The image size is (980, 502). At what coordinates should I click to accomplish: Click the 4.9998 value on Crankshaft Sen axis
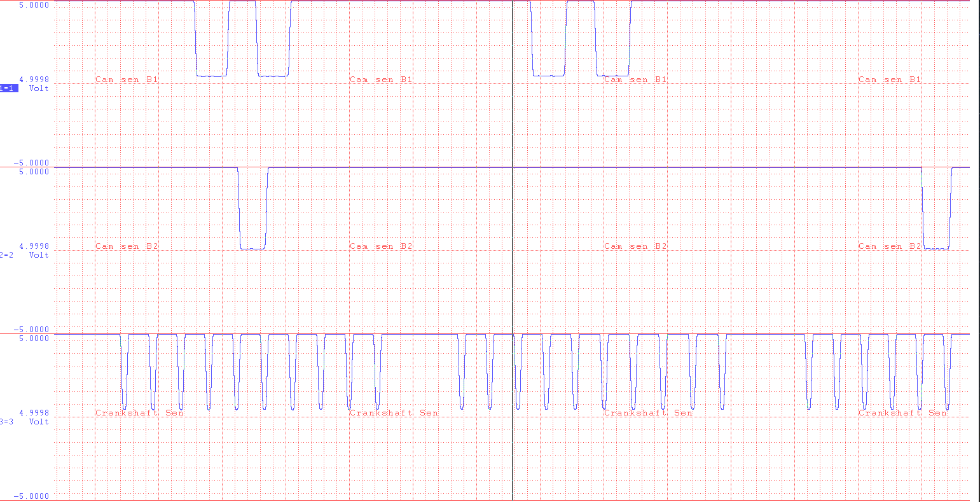tap(33, 413)
